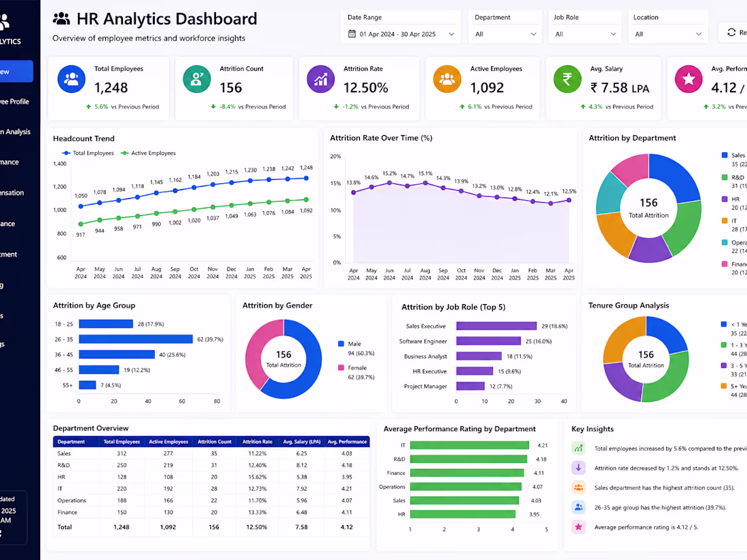The width and height of the screenshot is (747, 560).
Task: Click the Software Engineer label in Job Role chart
Action: (x=423, y=341)
